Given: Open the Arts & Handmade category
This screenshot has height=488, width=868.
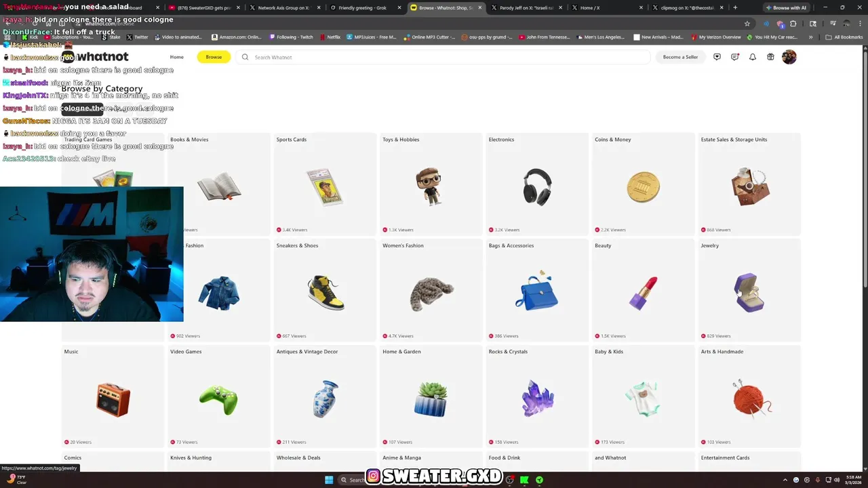Looking at the screenshot, I should point(749,396).
